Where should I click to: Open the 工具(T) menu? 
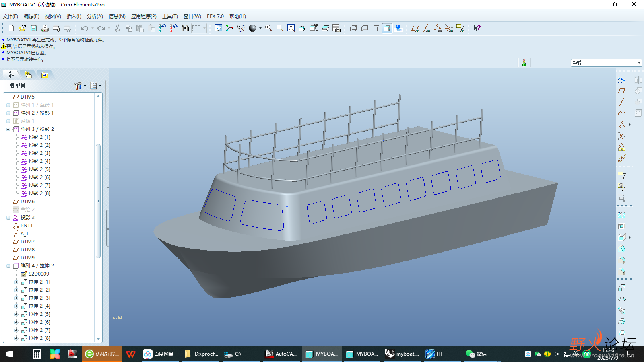pos(170,16)
